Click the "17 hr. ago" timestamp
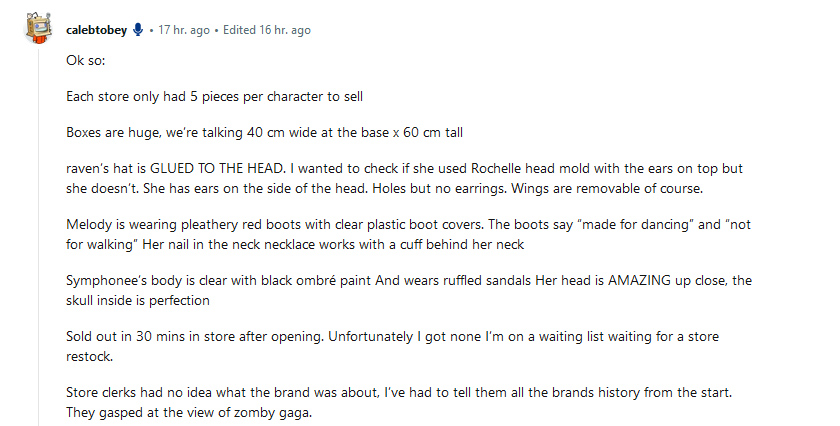The height and width of the screenshot is (426, 840). coord(183,30)
